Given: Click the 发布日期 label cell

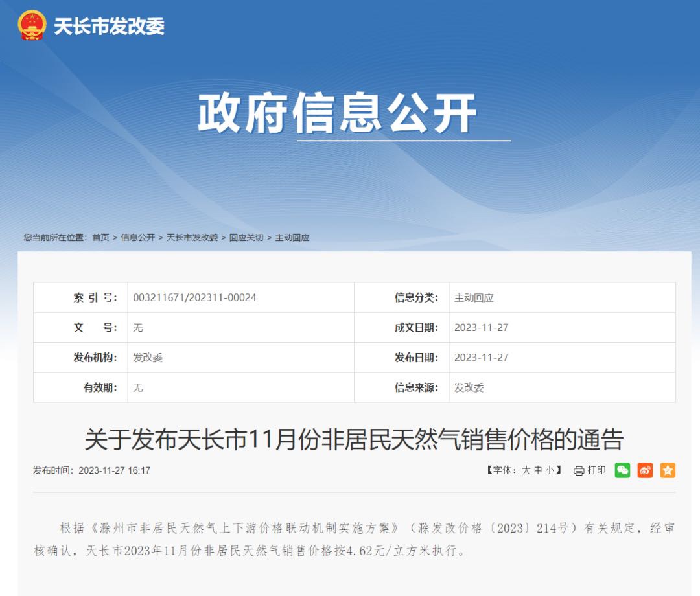Looking at the screenshot, I should [402, 358].
